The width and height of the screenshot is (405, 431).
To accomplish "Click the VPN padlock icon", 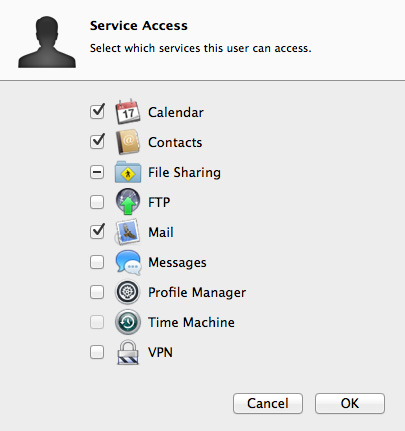I will (128, 352).
